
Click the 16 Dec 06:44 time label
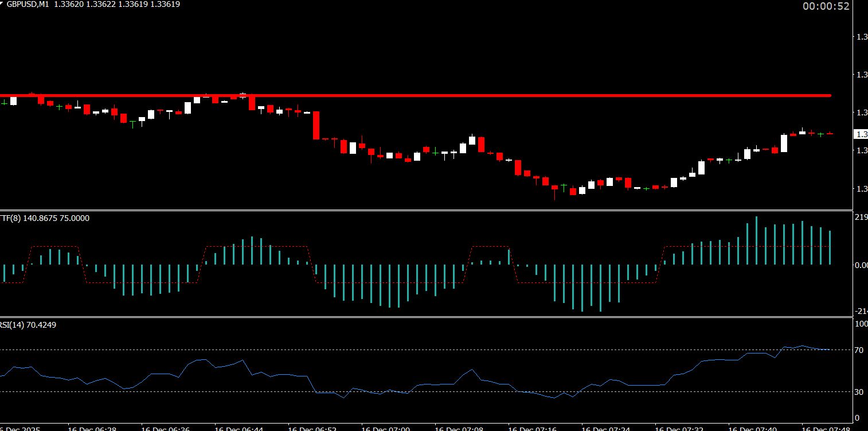[x=238, y=429]
